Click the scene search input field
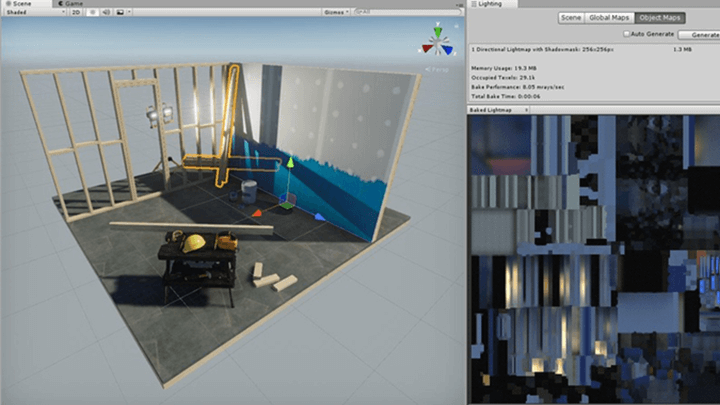720x405 pixels. coord(407,12)
